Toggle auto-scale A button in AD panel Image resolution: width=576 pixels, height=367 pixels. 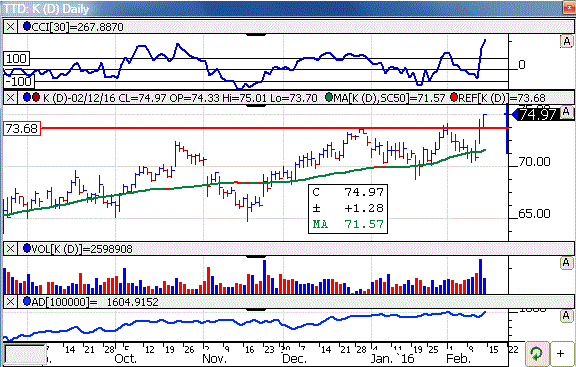point(567,316)
